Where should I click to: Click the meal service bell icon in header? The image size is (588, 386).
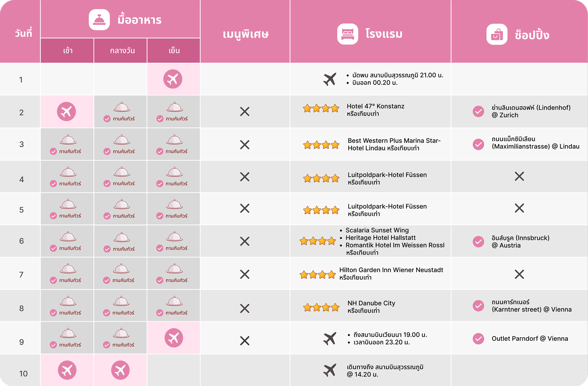(x=99, y=20)
